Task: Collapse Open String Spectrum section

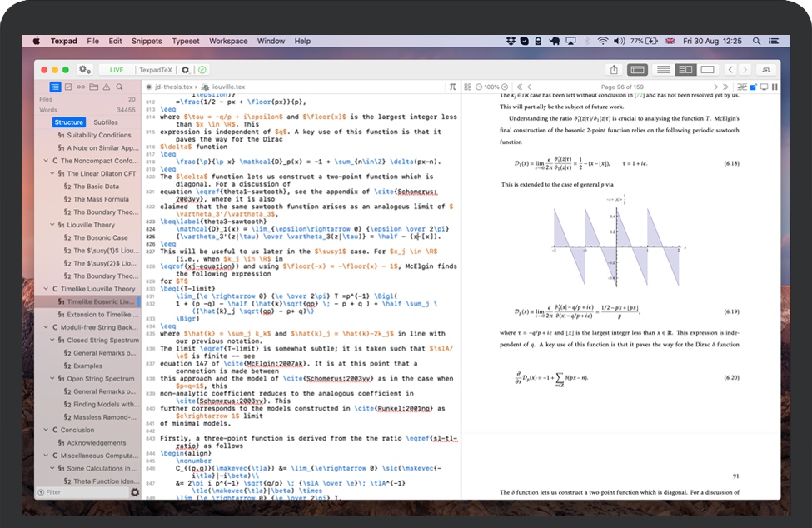Action: 52,378
